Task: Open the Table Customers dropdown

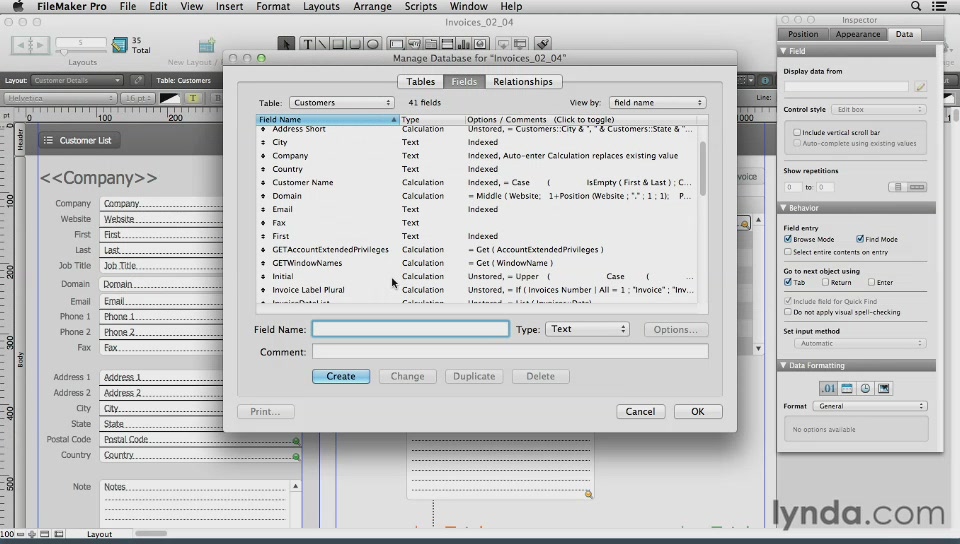Action: (x=342, y=103)
